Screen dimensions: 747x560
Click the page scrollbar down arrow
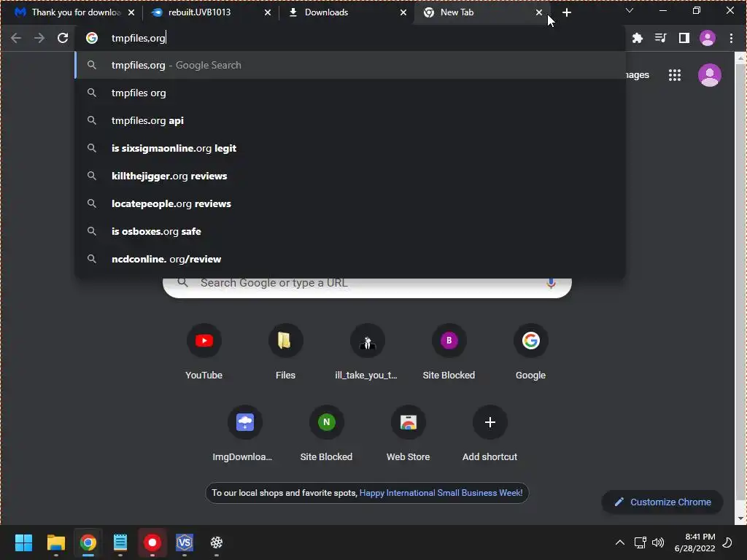click(740, 518)
